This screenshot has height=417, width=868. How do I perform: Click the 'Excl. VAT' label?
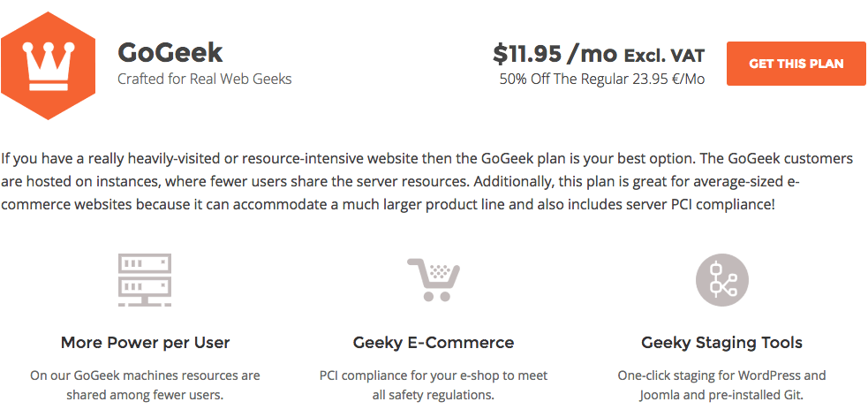[x=664, y=56]
